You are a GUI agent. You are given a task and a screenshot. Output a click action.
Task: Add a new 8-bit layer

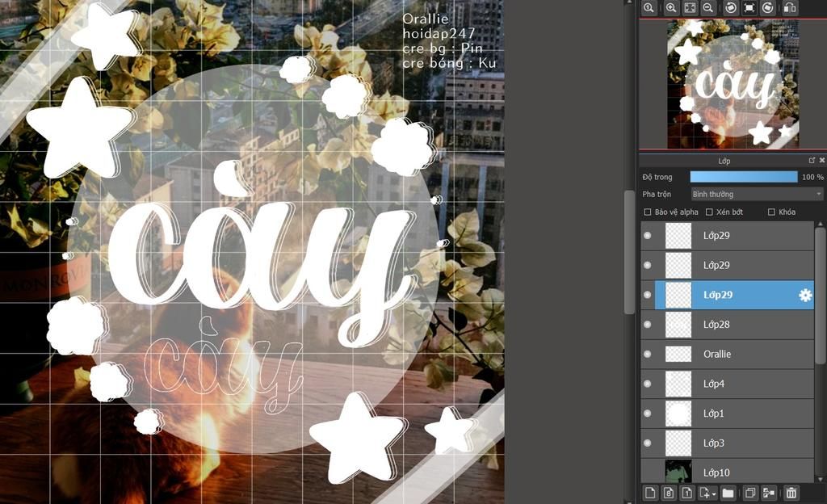coord(668,493)
